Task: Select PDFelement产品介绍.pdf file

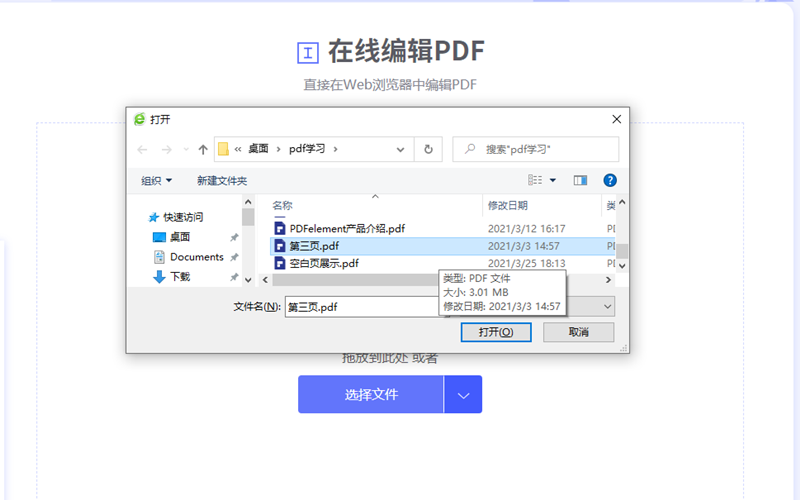Action: pyautogui.click(x=347, y=229)
